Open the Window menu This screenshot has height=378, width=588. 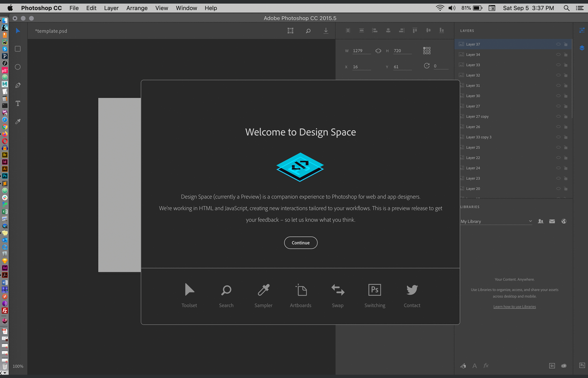(187, 8)
